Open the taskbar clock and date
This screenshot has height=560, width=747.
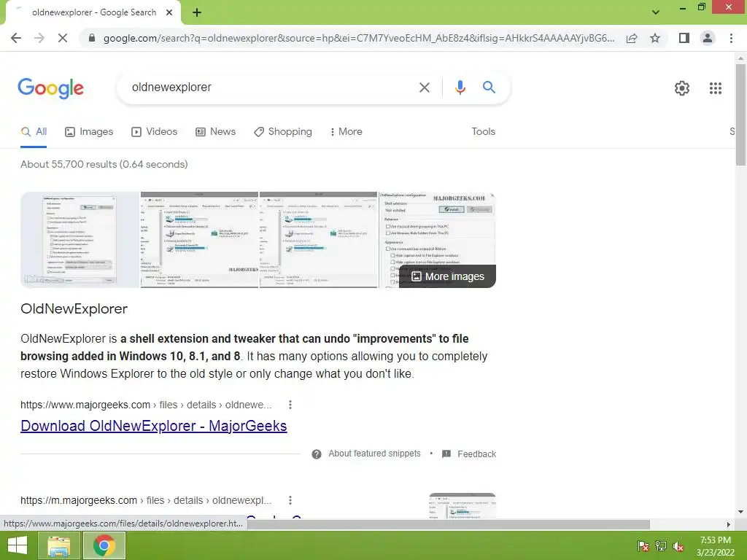pyautogui.click(x=715, y=546)
